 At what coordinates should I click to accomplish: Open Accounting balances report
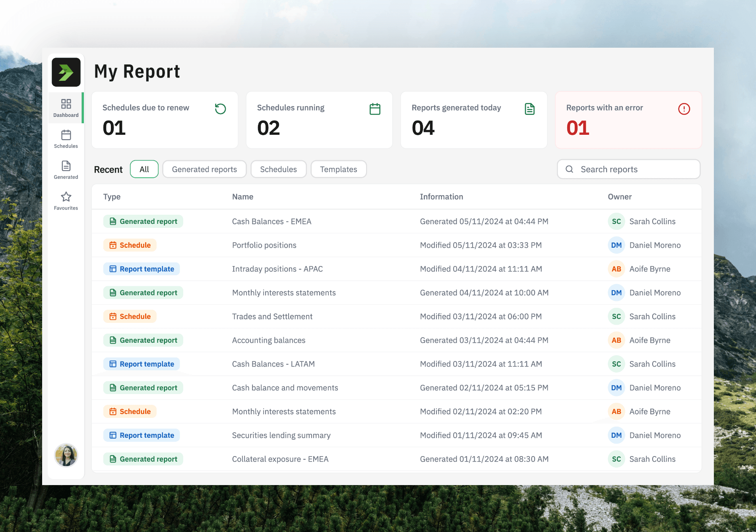coord(269,340)
